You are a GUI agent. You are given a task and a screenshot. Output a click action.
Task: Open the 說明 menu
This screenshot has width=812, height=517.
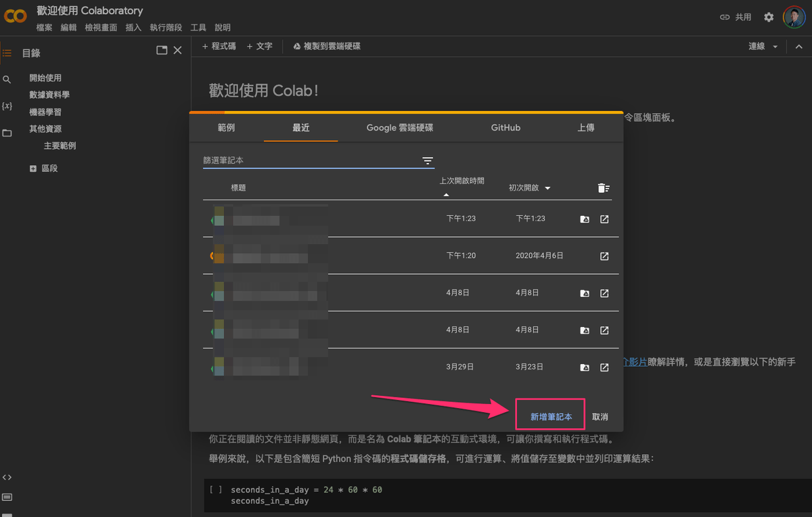coord(223,28)
